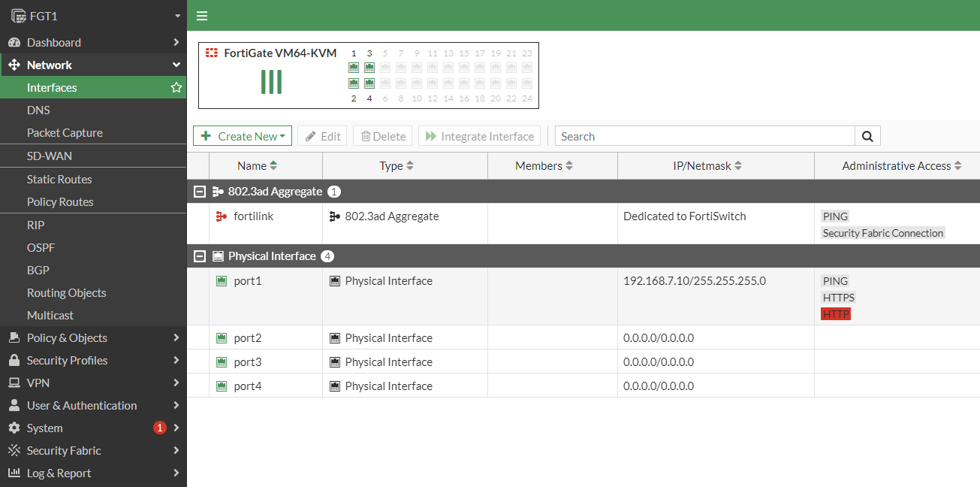Click the port3 interface icon in the Name column
980x487 pixels.
pyautogui.click(x=222, y=361)
